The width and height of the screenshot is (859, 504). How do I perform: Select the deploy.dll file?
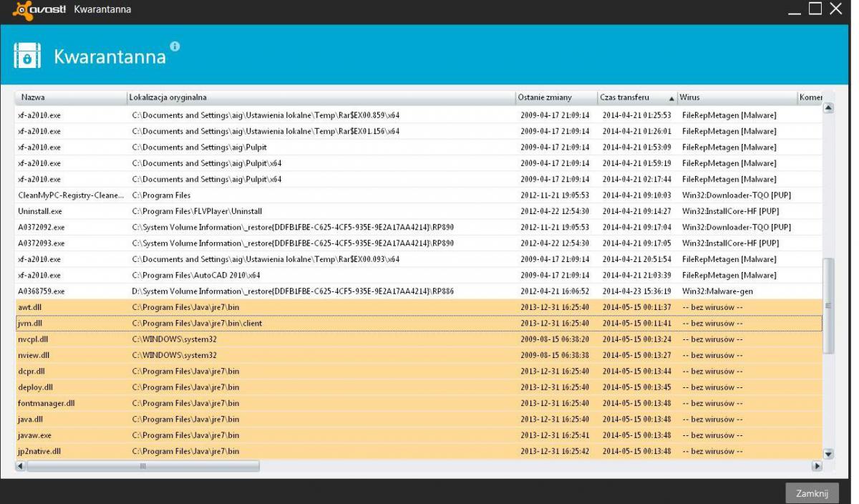tap(419, 387)
